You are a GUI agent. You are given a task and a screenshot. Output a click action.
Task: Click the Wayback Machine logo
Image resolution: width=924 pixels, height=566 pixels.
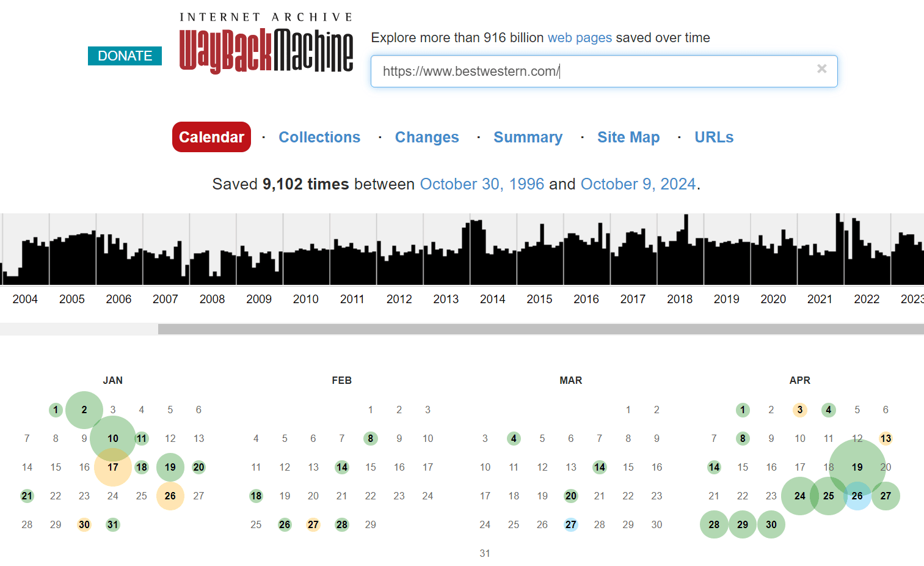266,43
